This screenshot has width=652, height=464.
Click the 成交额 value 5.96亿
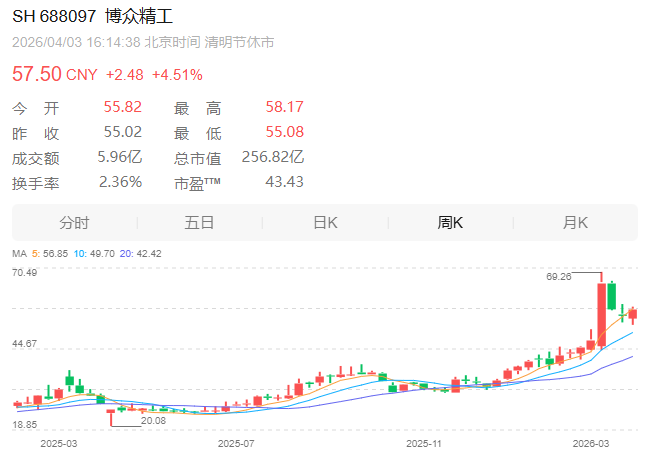pos(120,157)
